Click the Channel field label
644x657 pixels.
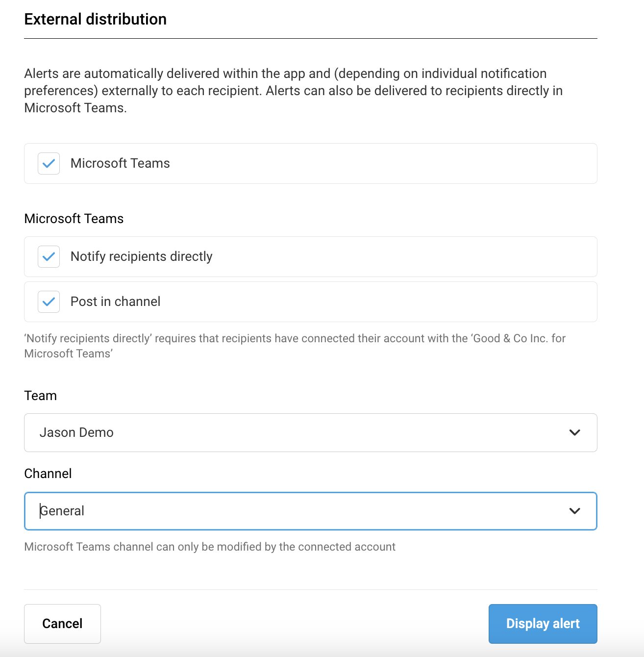click(48, 474)
